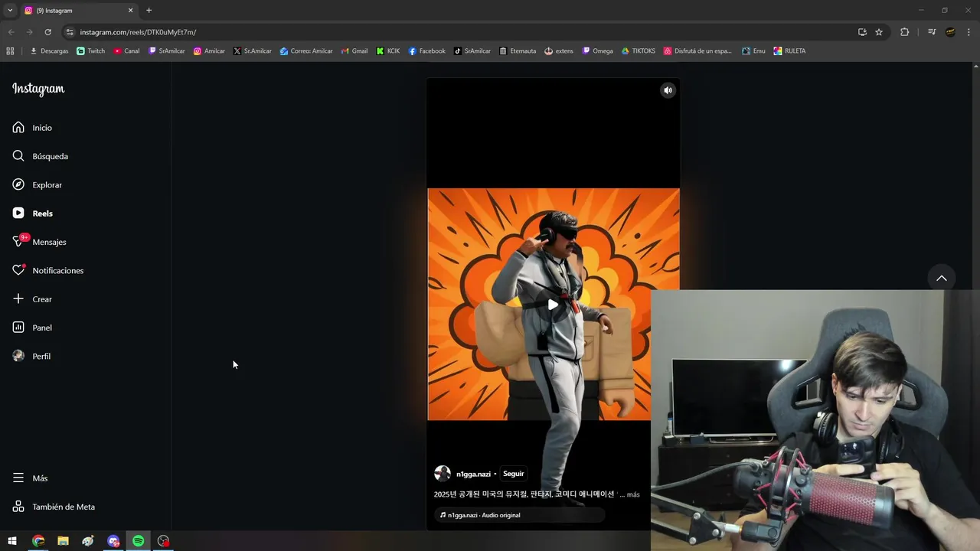Screen dimensions: 980x551
Task: Open Inicio in Instagram sidebar
Action: (x=32, y=128)
